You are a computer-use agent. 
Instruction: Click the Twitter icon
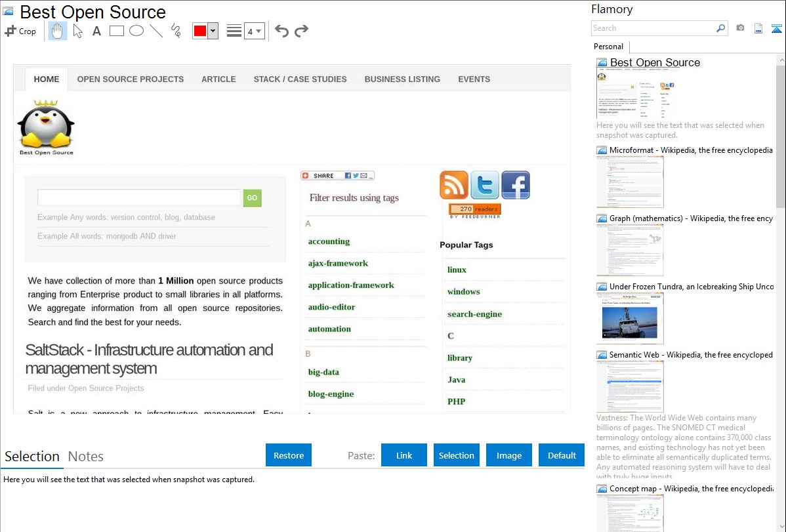coord(485,185)
